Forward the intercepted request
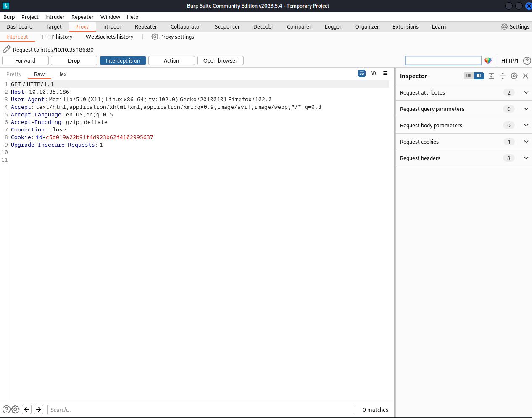The width and height of the screenshot is (532, 418). pos(25,60)
